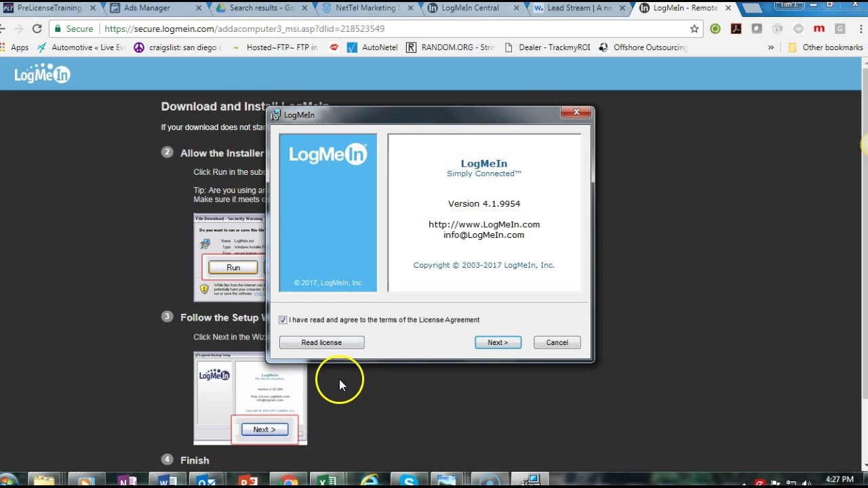Viewport: 868px width, 488px height.
Task: Open the Dealer - TrackmyROI bookmark
Action: [x=547, y=47]
